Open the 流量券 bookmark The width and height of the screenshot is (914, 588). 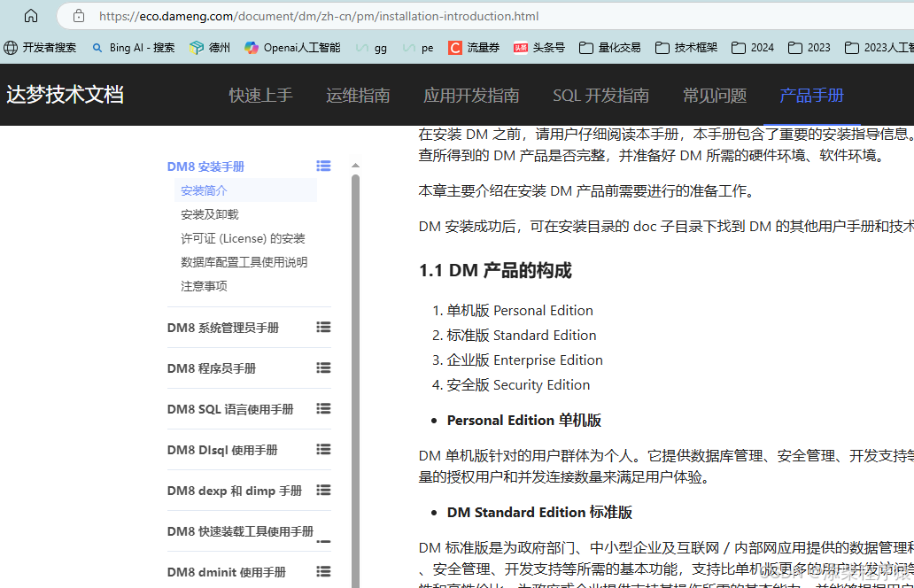tap(474, 48)
